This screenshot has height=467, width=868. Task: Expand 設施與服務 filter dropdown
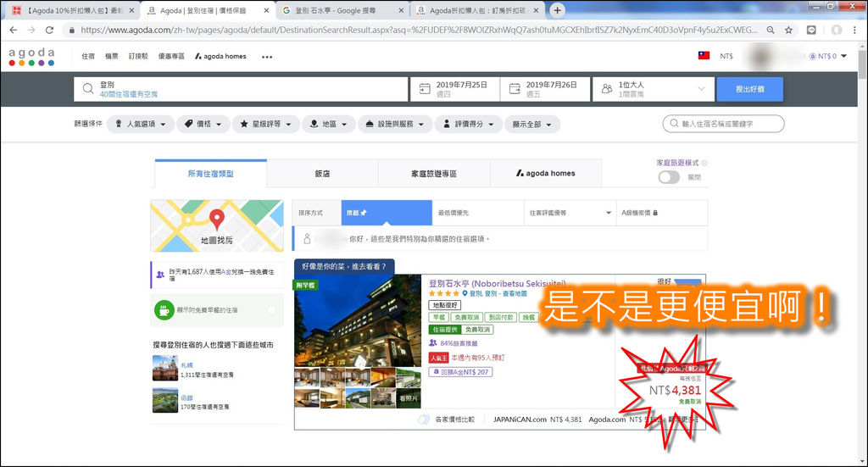(x=395, y=124)
